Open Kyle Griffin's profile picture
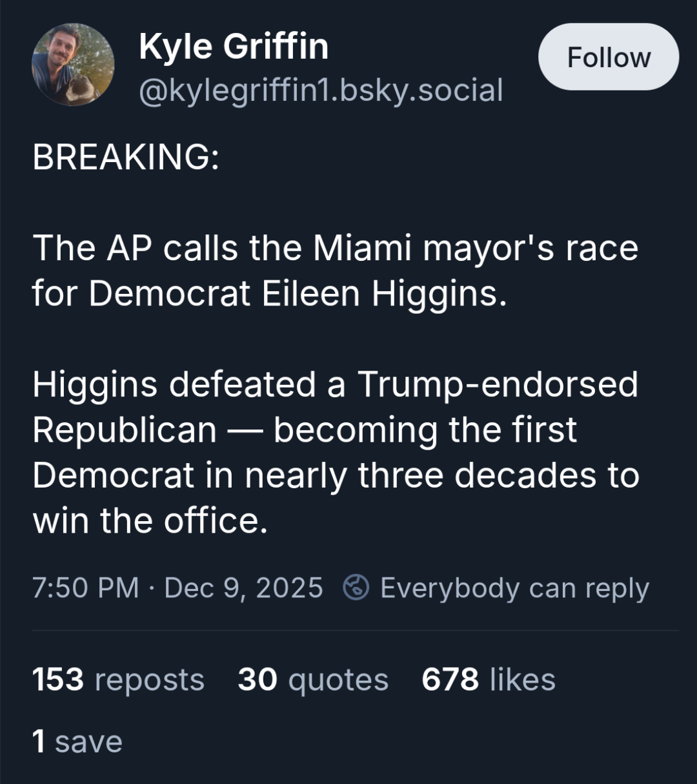 pos(73,65)
